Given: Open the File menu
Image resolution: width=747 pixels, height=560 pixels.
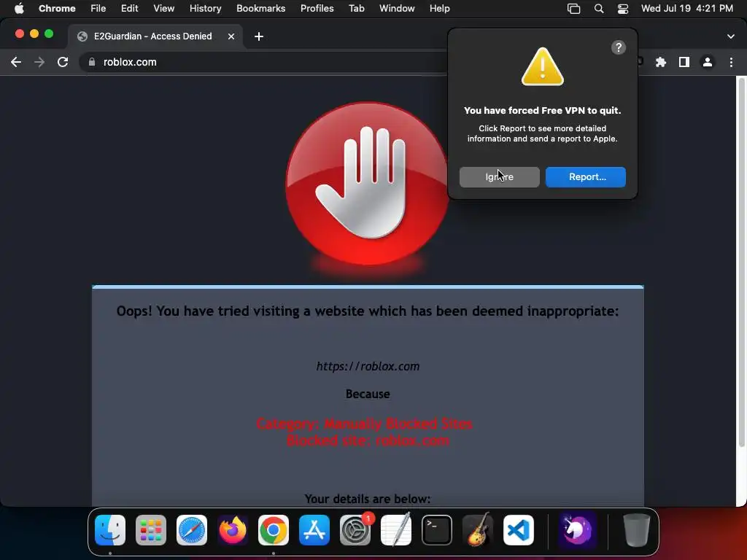Looking at the screenshot, I should tap(98, 9).
